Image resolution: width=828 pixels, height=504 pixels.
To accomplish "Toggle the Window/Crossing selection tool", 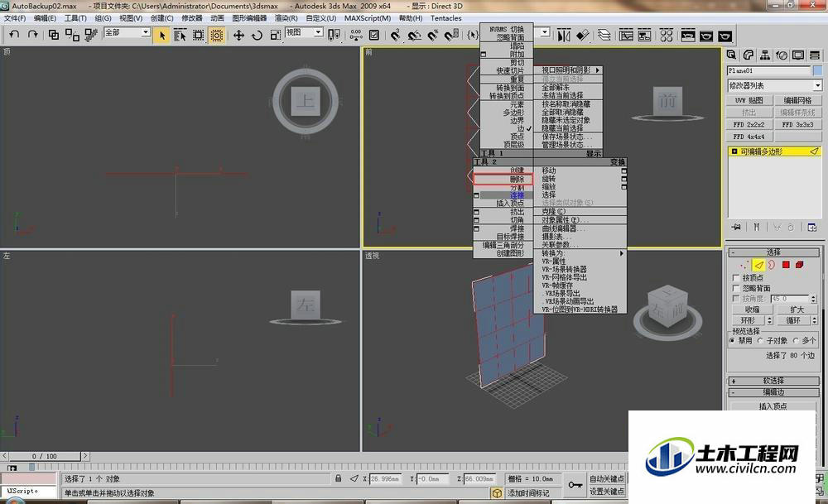I will point(216,36).
